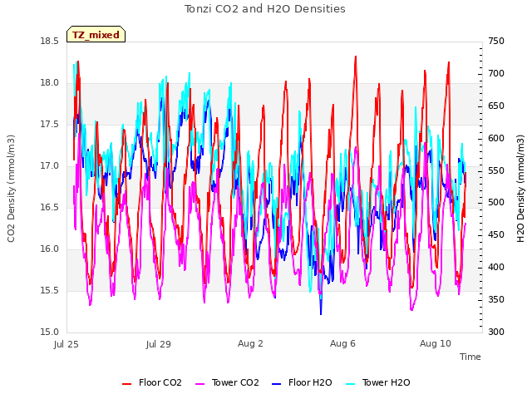Click the 550 H2O axis value

(x=496, y=170)
